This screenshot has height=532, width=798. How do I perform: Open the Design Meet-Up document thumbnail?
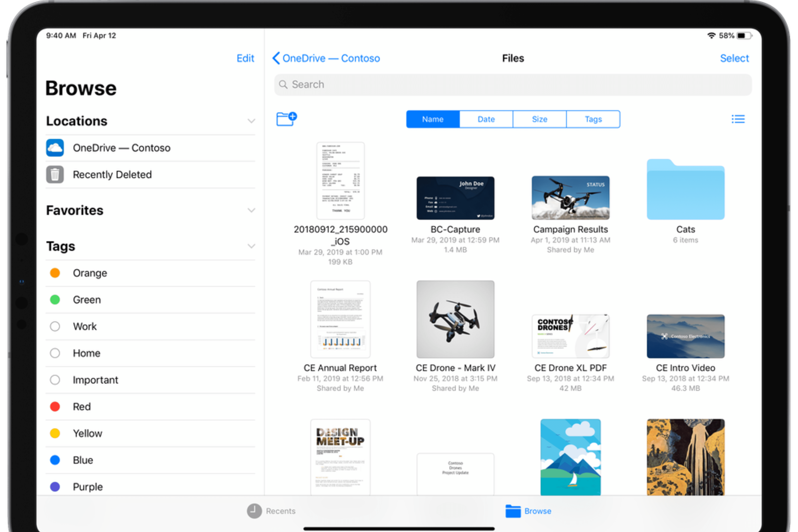pos(340,457)
